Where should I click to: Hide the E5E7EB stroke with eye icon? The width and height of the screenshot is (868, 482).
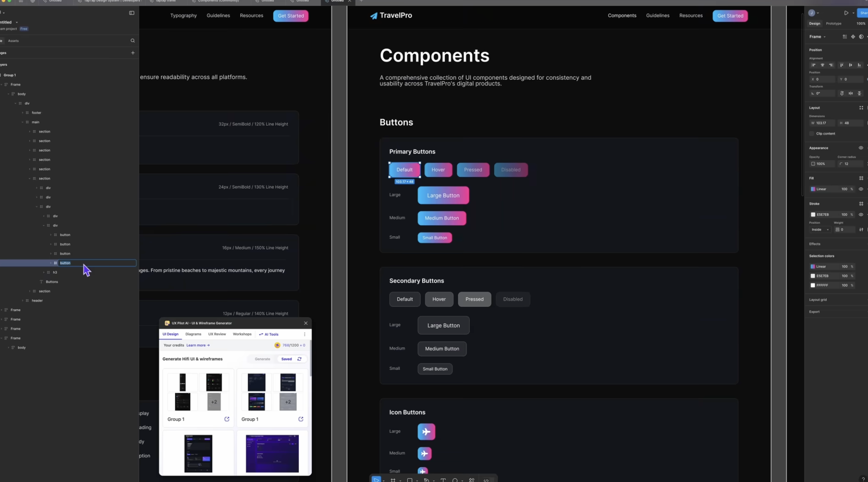point(861,214)
